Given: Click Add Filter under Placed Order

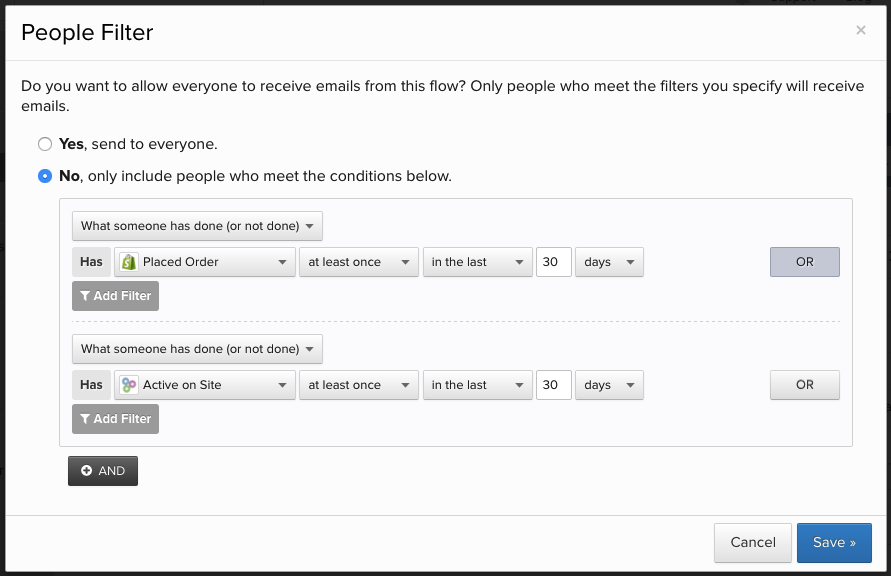Looking at the screenshot, I should [x=115, y=296].
